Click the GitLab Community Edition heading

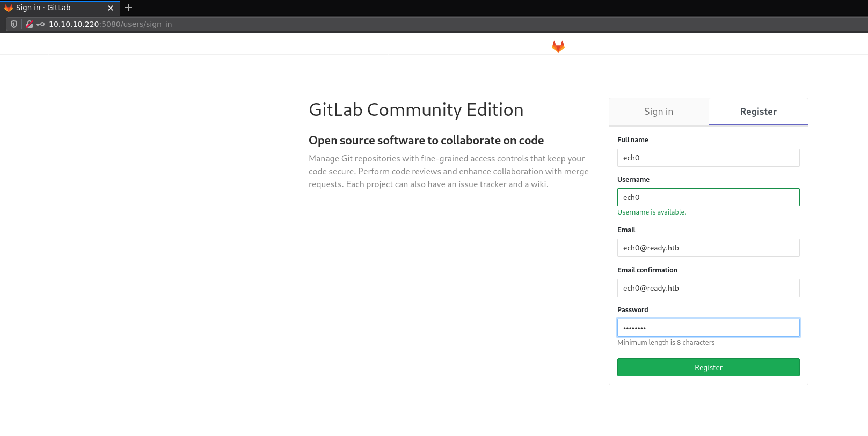(416, 110)
